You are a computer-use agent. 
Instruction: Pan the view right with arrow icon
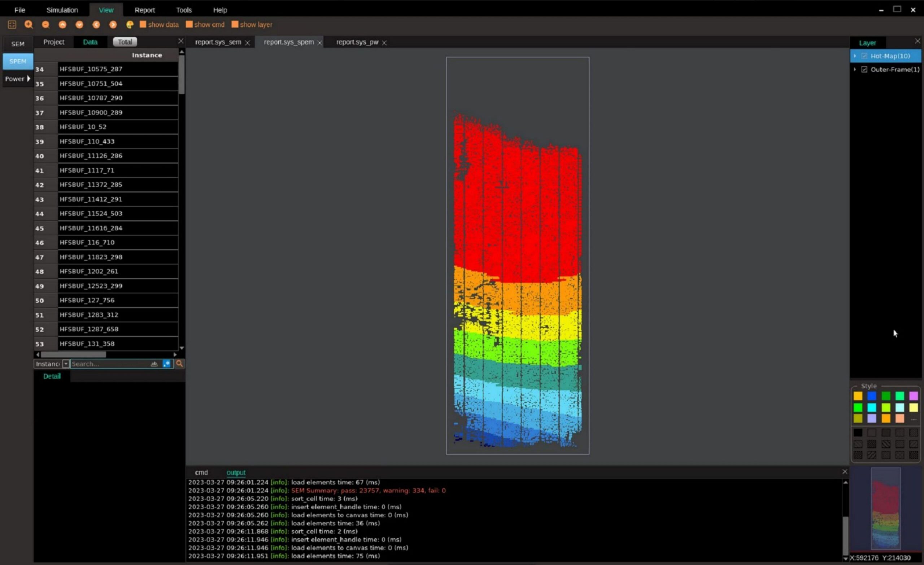click(113, 25)
